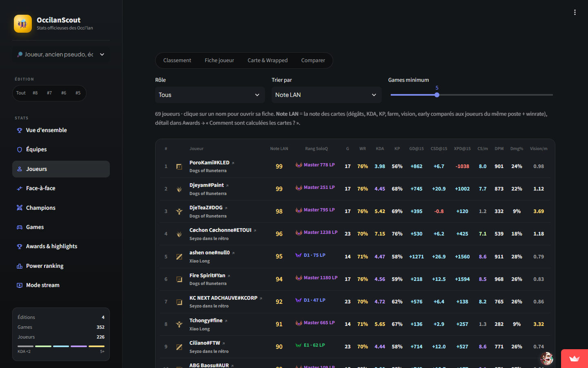Click the person icon beside Joueurs

20,169
